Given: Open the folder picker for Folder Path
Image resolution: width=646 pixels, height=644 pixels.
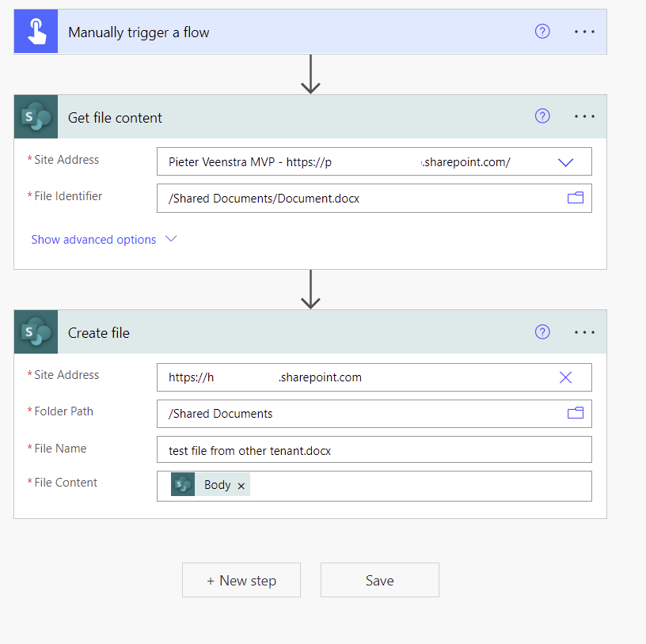Looking at the screenshot, I should (x=575, y=413).
